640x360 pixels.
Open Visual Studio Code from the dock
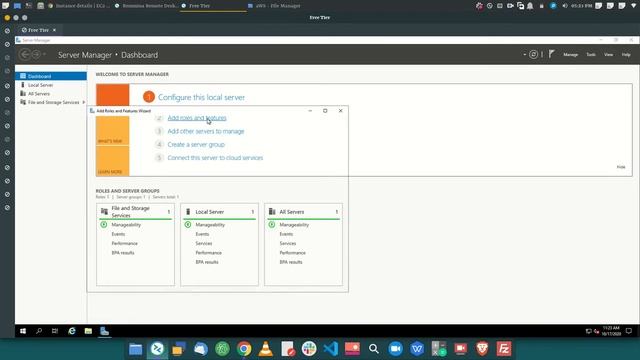point(331,349)
